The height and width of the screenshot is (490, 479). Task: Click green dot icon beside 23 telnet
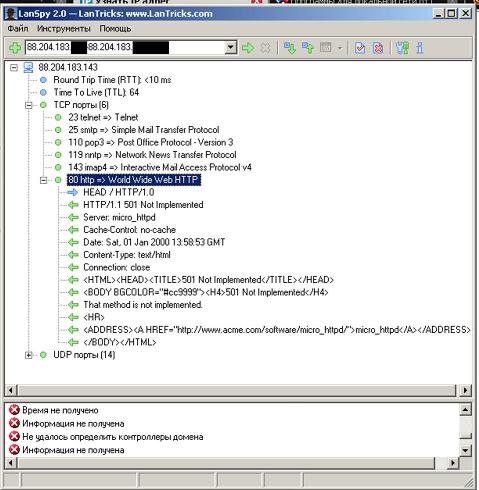58,117
